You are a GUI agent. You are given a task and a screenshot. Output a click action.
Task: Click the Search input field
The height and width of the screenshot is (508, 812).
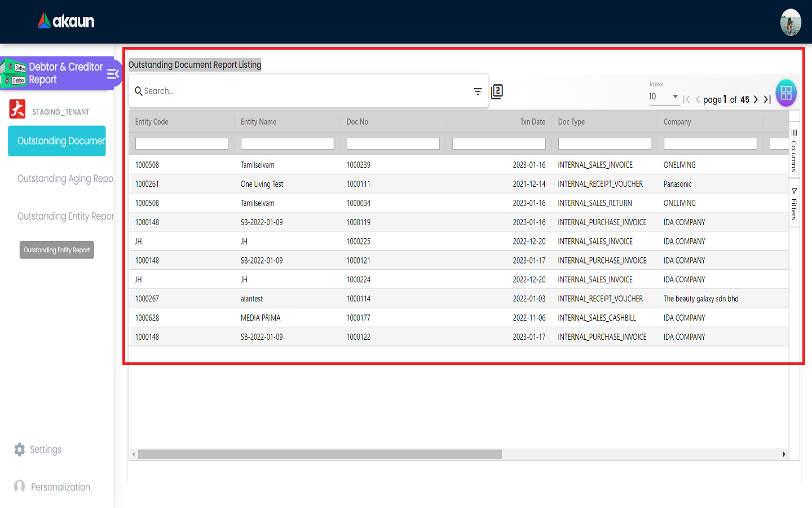tap(304, 91)
